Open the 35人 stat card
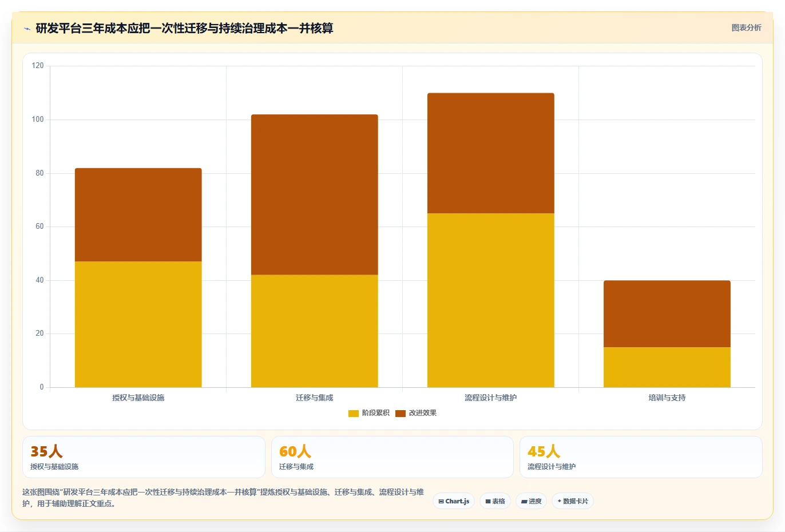This screenshot has height=532, width=785. point(144,457)
